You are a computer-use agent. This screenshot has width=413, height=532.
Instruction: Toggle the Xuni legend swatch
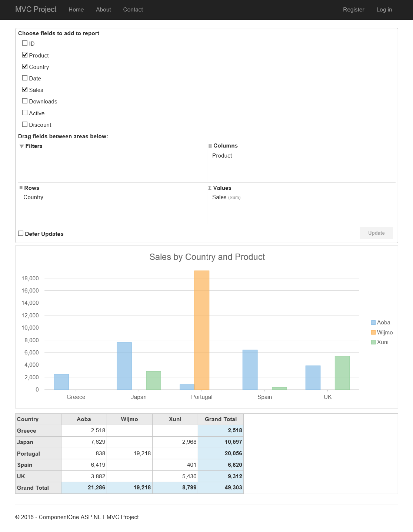click(373, 342)
